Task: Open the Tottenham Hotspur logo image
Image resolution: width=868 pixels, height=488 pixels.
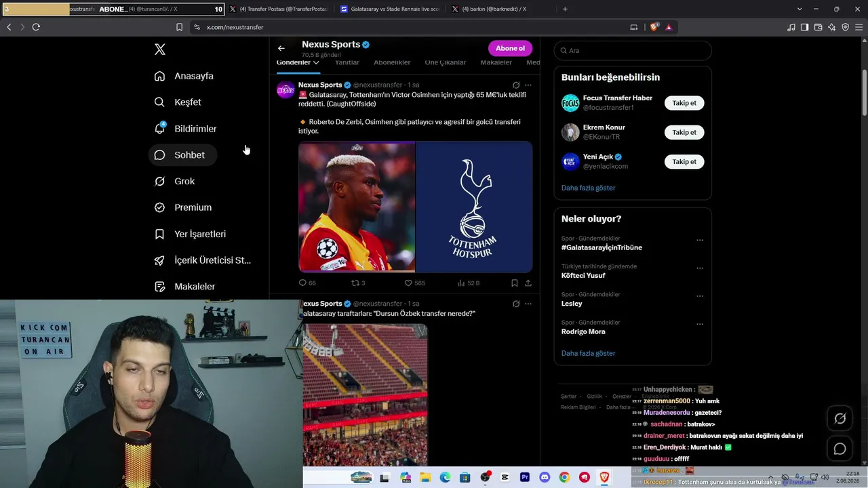Action: (x=474, y=207)
